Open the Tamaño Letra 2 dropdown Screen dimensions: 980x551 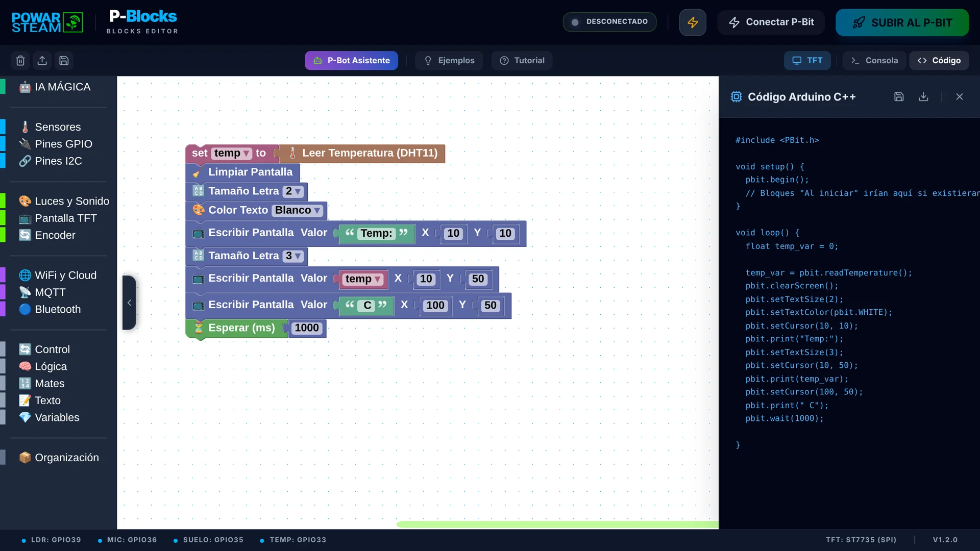pos(293,191)
